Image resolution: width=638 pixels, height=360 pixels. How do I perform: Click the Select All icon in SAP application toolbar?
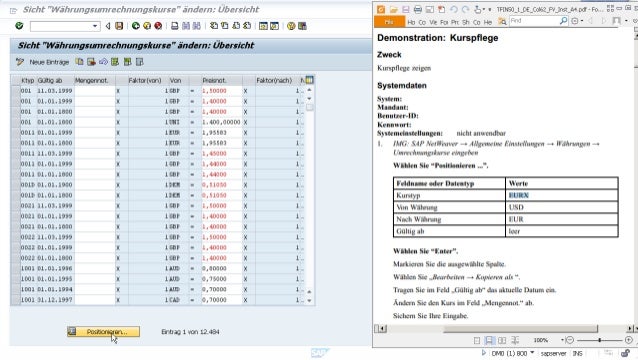[115, 62]
